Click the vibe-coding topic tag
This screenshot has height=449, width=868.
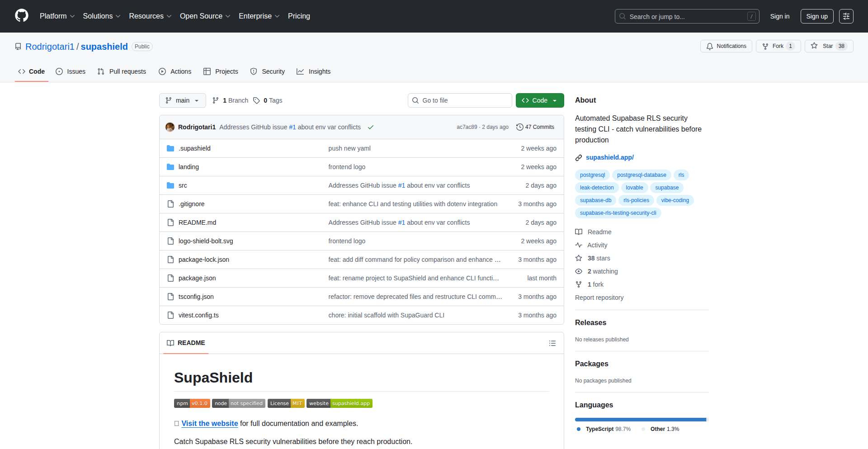(x=675, y=200)
